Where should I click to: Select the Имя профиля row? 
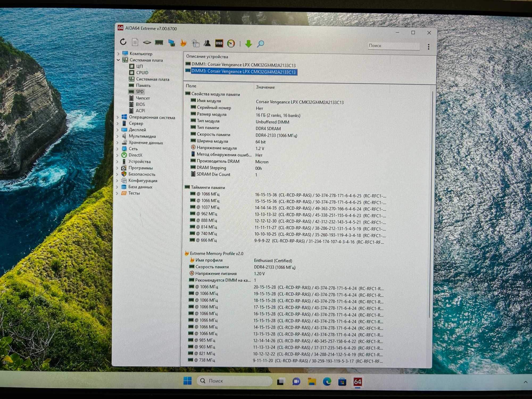pos(241,260)
